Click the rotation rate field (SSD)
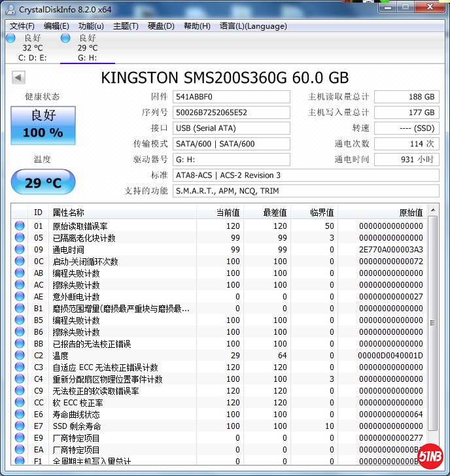450x476 pixels. [x=407, y=128]
